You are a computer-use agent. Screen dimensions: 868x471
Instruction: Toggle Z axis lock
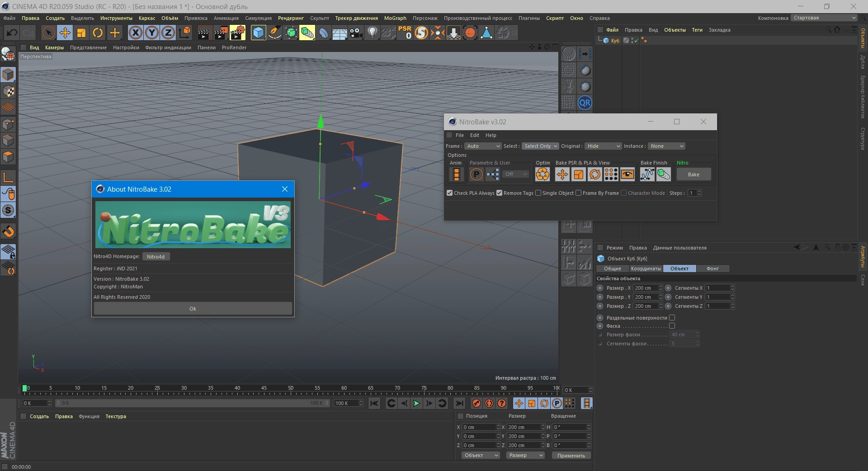pyautogui.click(x=168, y=33)
